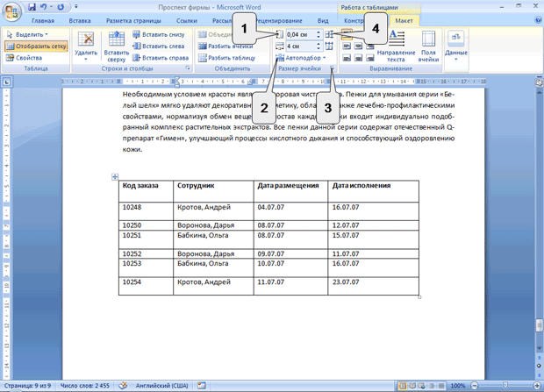Screen dimensions: 544x392
Task: Undo the last action
Action: click(x=44, y=7)
